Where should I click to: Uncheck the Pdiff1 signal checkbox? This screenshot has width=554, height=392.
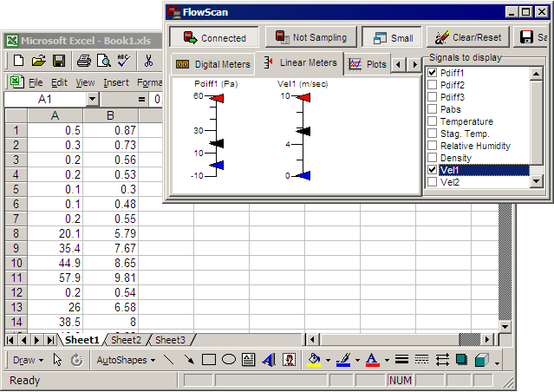pyautogui.click(x=432, y=73)
